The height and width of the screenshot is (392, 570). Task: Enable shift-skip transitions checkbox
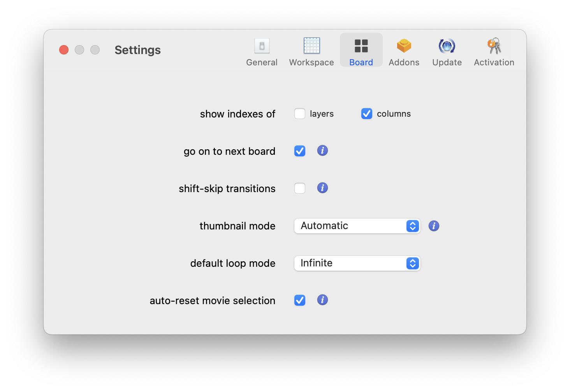point(300,188)
